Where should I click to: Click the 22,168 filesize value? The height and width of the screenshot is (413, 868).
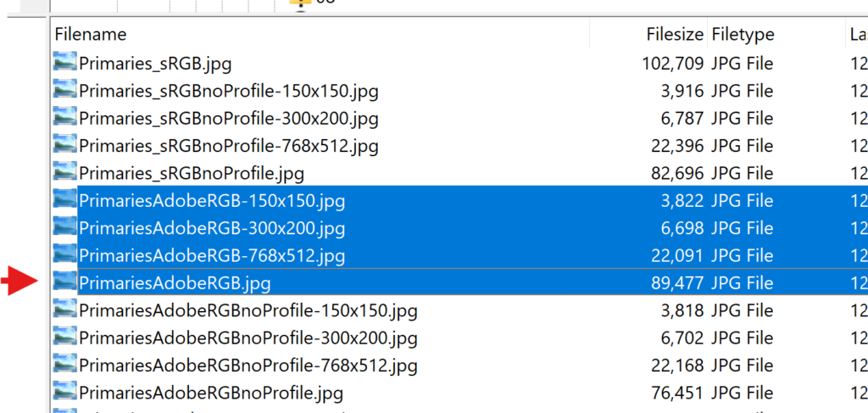(x=678, y=366)
